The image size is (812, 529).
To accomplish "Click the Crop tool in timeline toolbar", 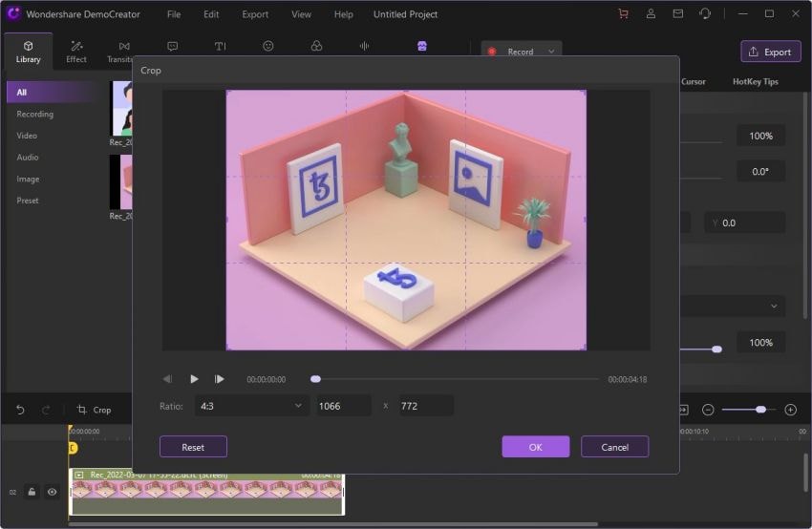I will point(94,410).
